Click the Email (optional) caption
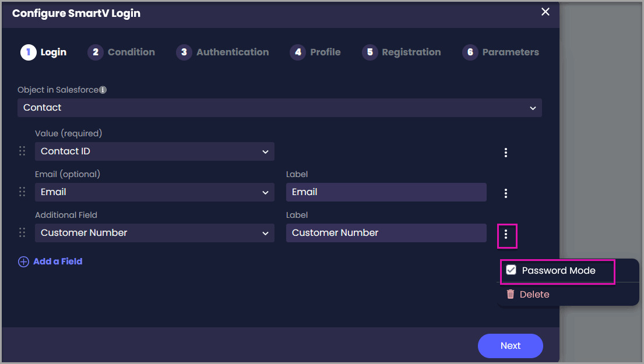The image size is (644, 364). (68, 174)
